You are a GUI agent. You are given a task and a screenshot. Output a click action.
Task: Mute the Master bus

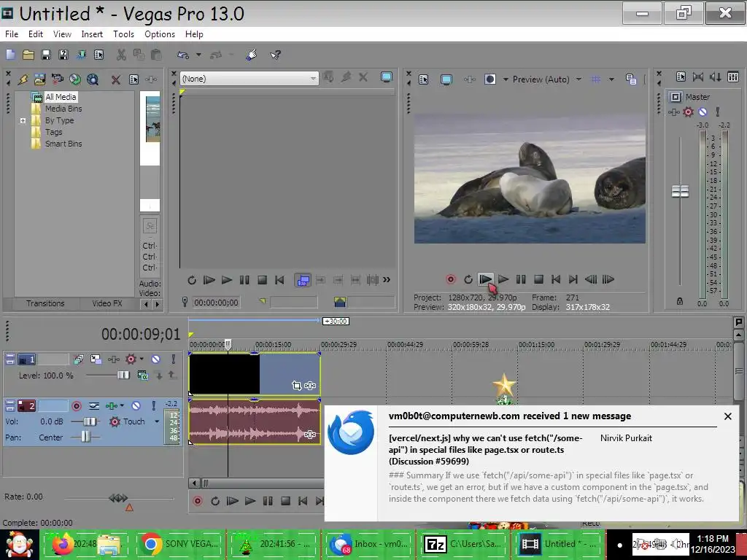[703, 112]
